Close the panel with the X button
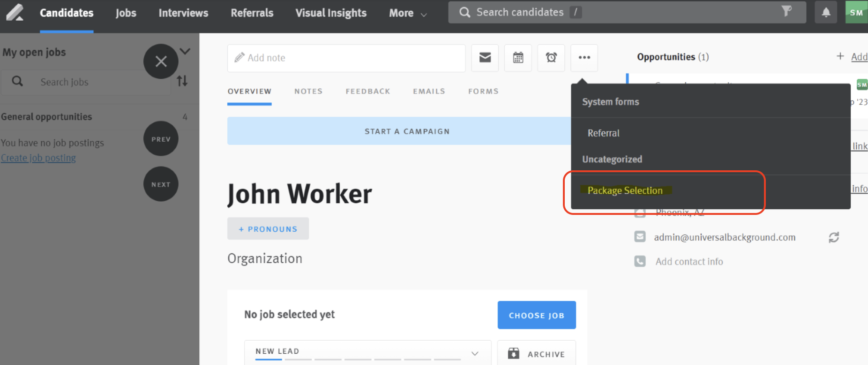 click(x=161, y=61)
